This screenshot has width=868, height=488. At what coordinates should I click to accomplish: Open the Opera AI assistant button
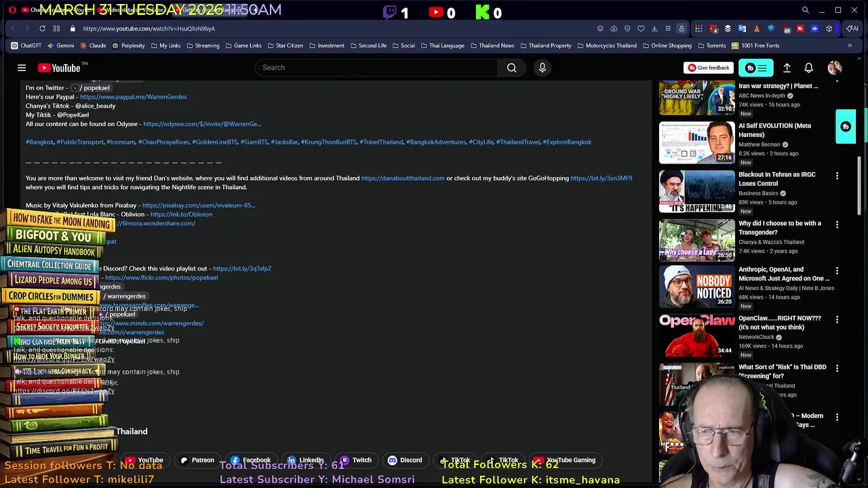coord(851,28)
